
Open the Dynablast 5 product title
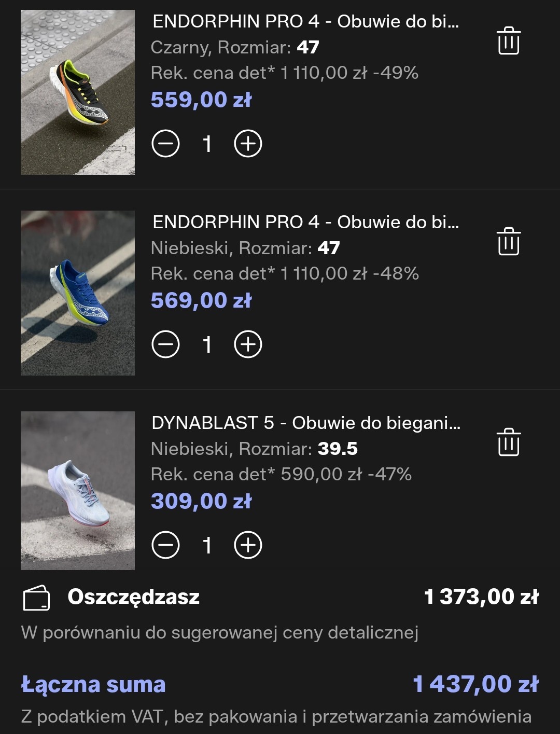[305, 423]
